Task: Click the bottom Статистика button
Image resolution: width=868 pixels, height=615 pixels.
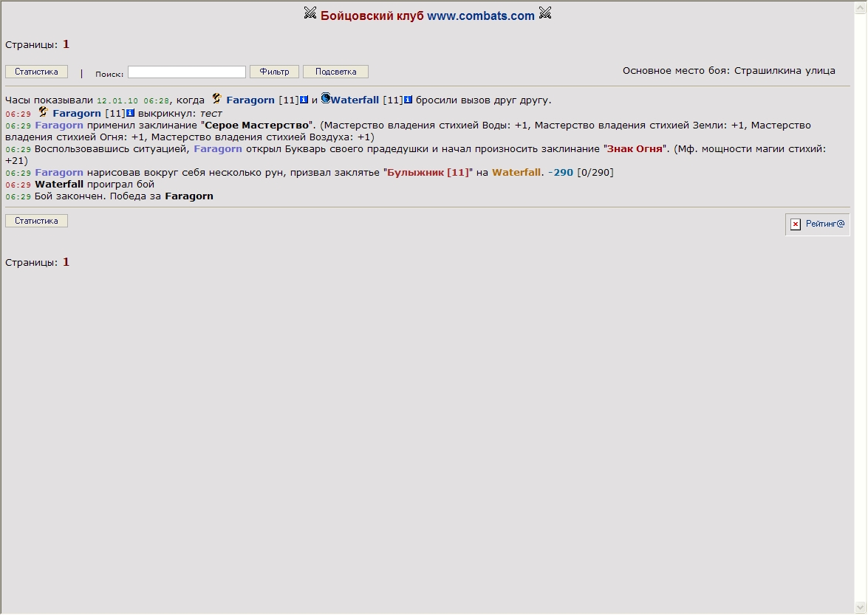Action: (x=36, y=221)
